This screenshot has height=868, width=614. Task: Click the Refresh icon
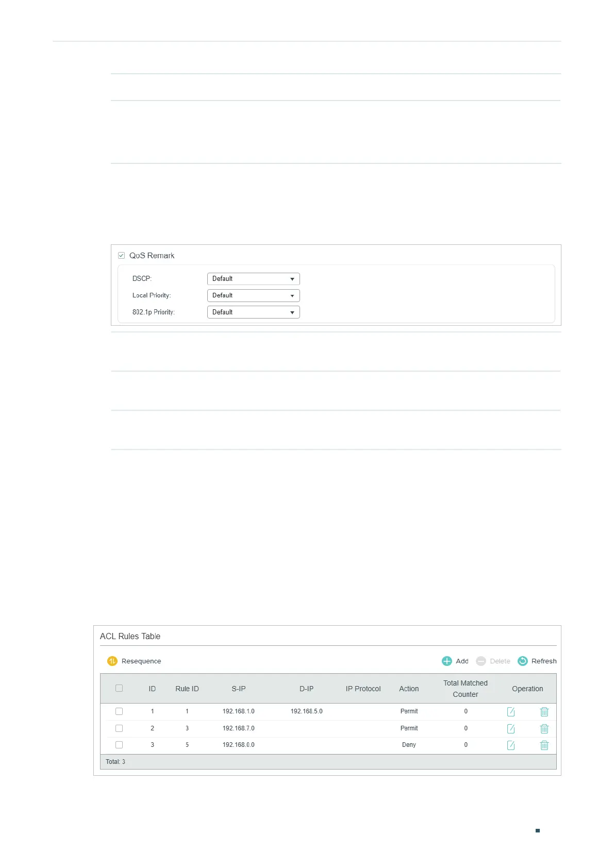tap(523, 661)
